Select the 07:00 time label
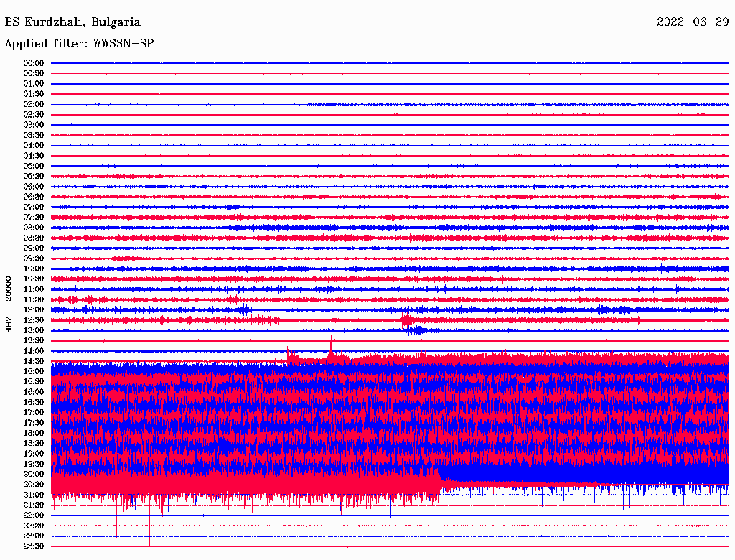 [34, 207]
